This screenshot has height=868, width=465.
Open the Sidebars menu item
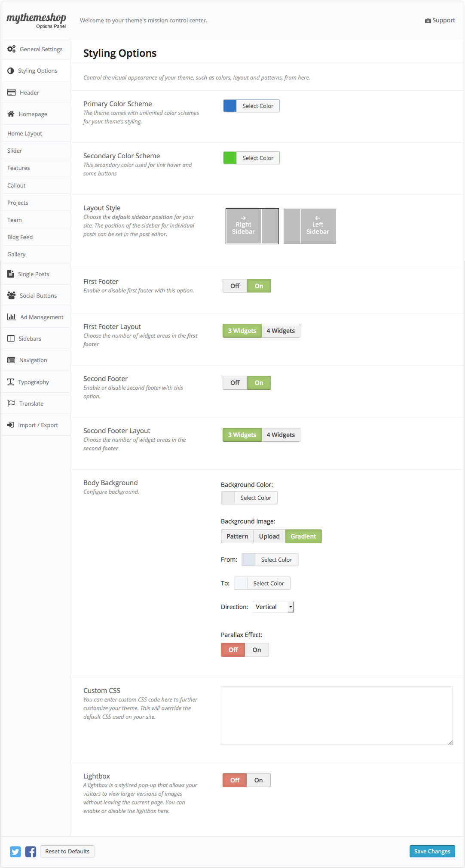click(x=30, y=339)
